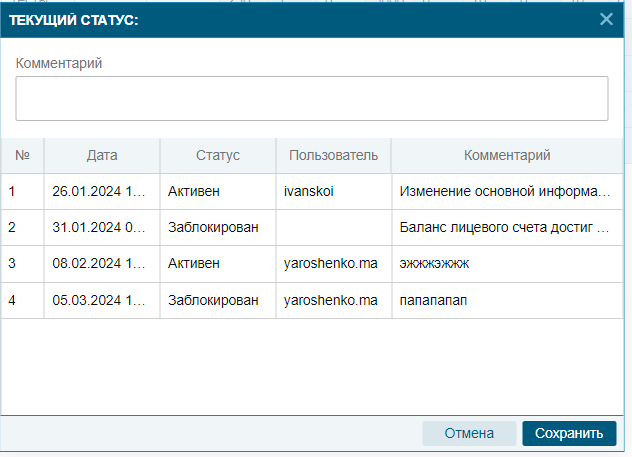Sort by the Пользователь column header
The width and height of the screenshot is (632, 457).
(333, 155)
